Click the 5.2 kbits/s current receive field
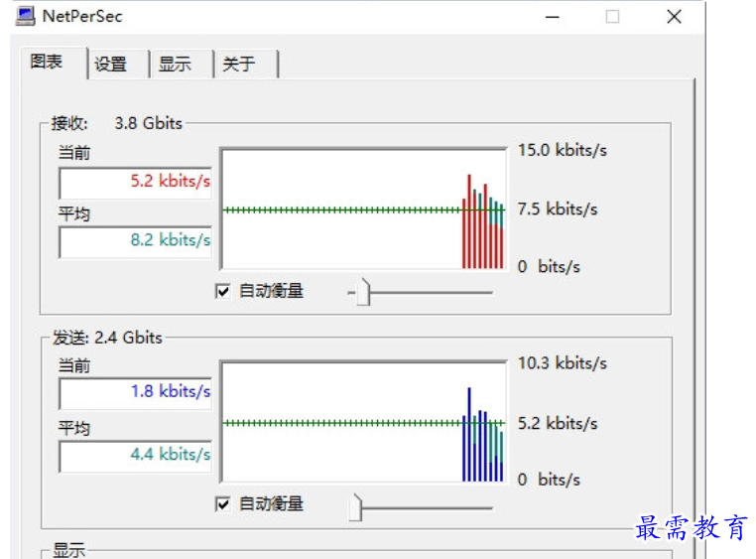Image resolution: width=756 pixels, height=559 pixels. pyautogui.click(x=136, y=183)
